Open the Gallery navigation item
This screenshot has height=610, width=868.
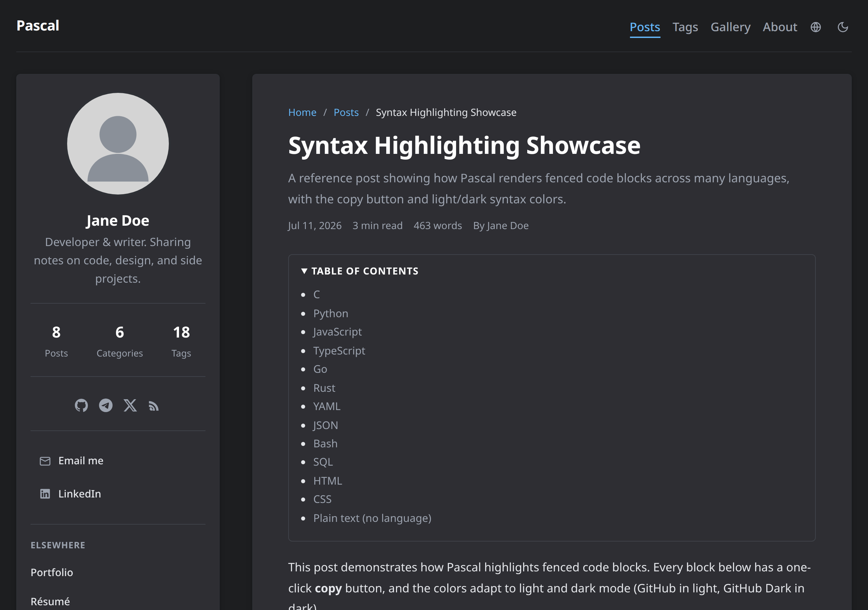coord(730,27)
